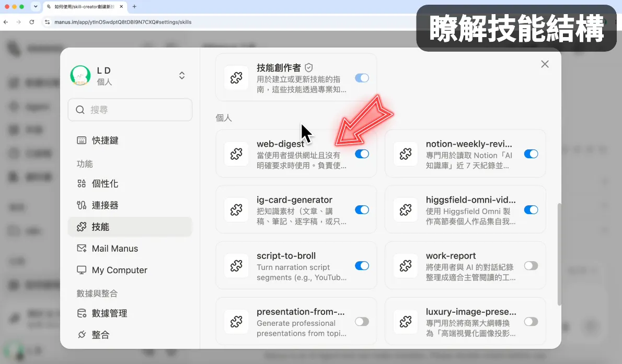
Task: Open the web-digest skill title
Action: coord(281,144)
